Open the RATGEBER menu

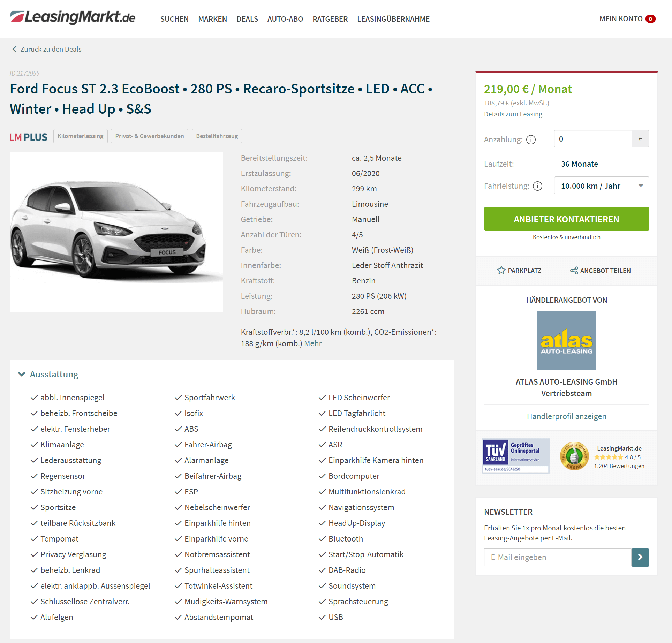tap(330, 19)
